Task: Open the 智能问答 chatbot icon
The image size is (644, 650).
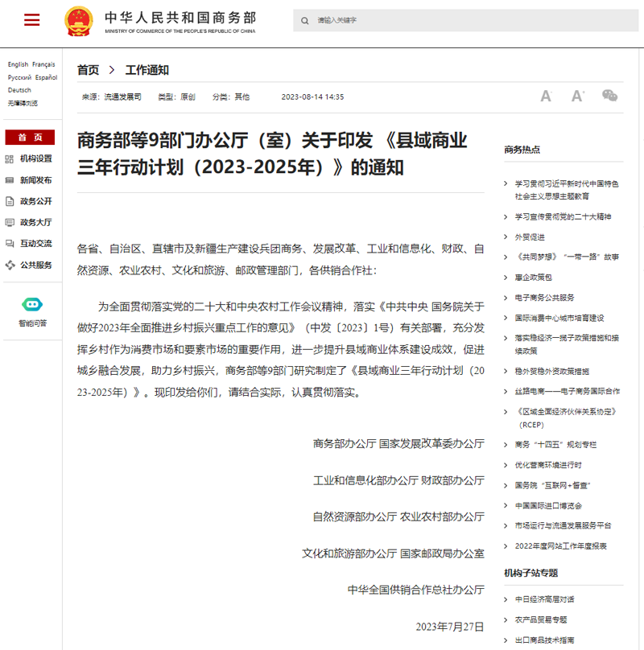Action: pyautogui.click(x=32, y=305)
